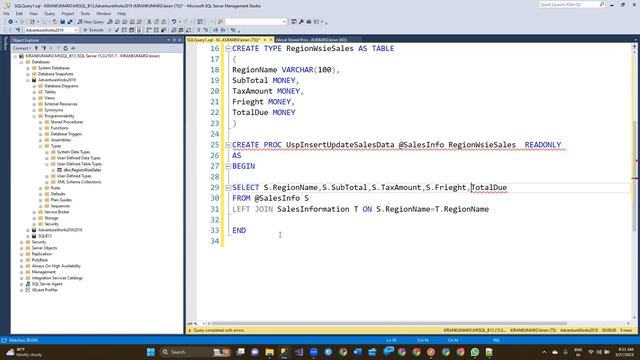The height and width of the screenshot is (360, 640).
Task: Expand the Database Snapshots node
Action: tap(28, 74)
